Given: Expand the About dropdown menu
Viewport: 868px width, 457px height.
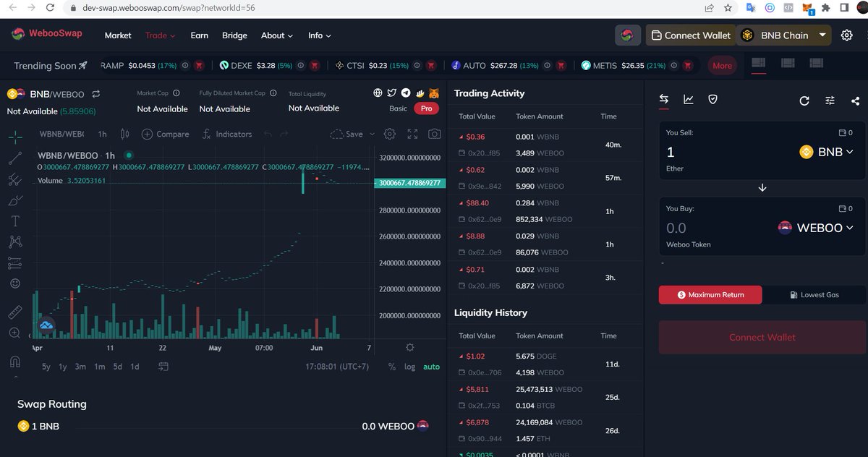Looking at the screenshot, I should 277,35.
